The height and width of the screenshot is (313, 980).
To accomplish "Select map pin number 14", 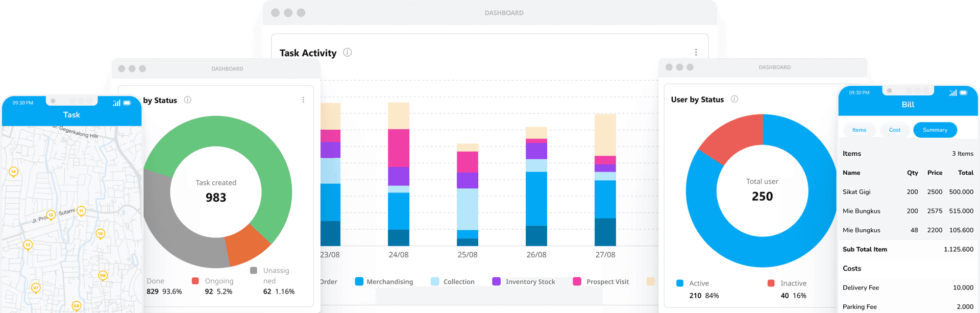I will pyautogui.click(x=14, y=172).
